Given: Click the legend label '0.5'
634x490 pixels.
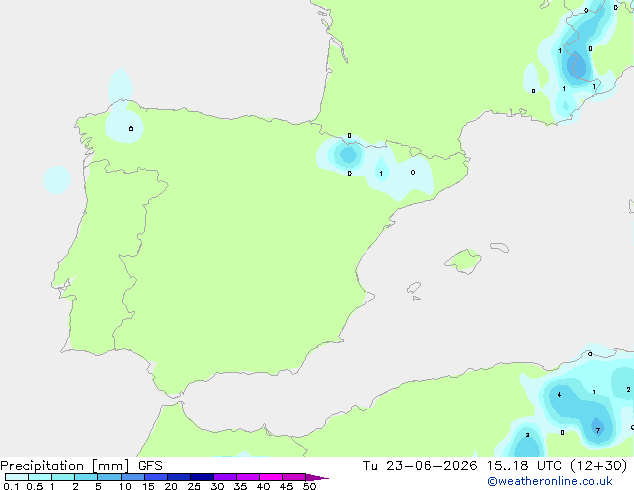Looking at the screenshot, I should tap(35, 486).
